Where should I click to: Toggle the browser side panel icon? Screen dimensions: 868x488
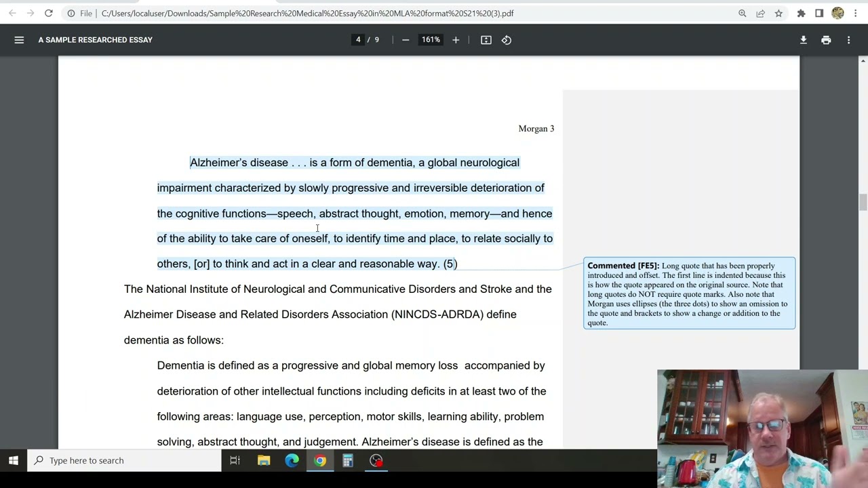pos(819,13)
